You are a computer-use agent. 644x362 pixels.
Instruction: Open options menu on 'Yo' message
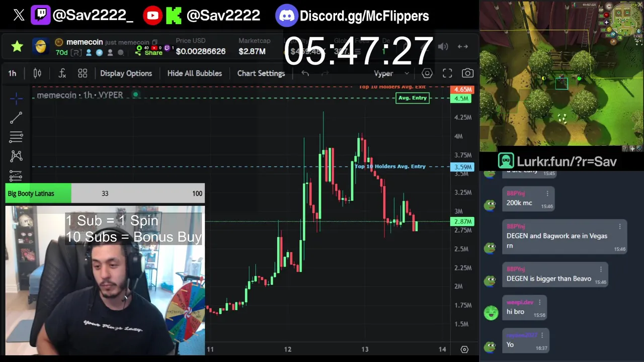542,335
